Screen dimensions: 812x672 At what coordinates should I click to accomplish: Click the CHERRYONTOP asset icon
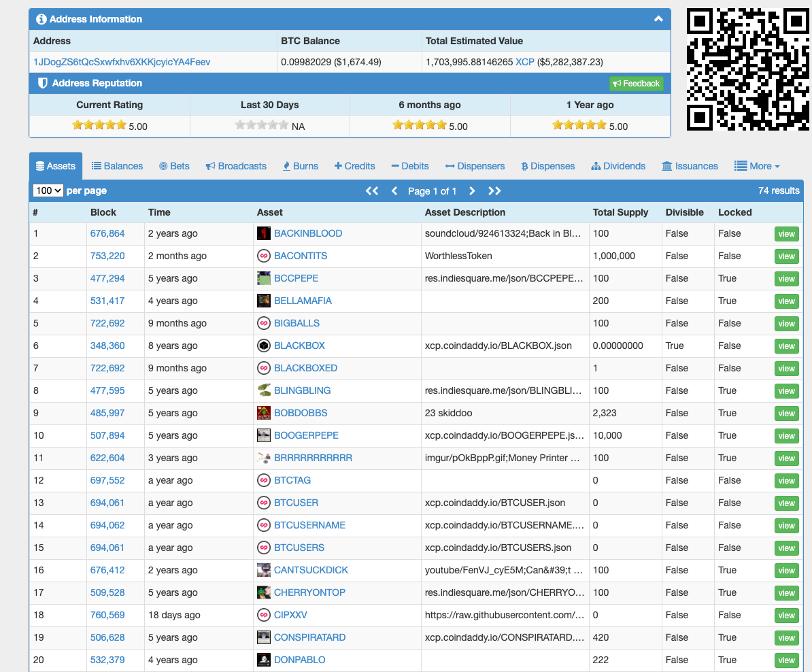coord(264,592)
